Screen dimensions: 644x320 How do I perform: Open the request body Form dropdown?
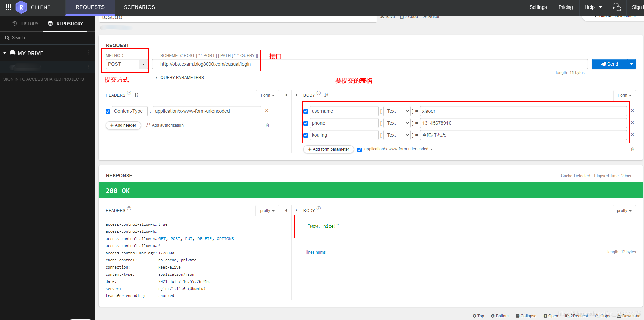[625, 95]
